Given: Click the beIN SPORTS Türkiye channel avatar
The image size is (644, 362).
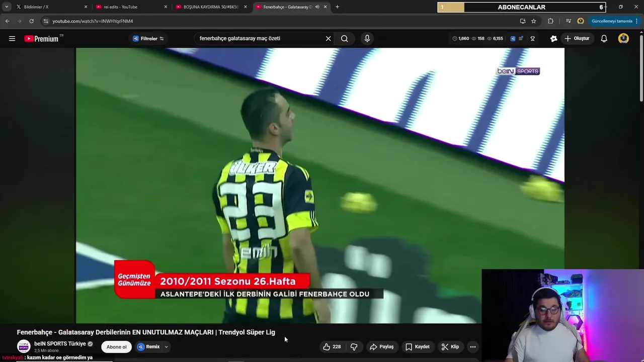Looking at the screenshot, I should 24,346.
